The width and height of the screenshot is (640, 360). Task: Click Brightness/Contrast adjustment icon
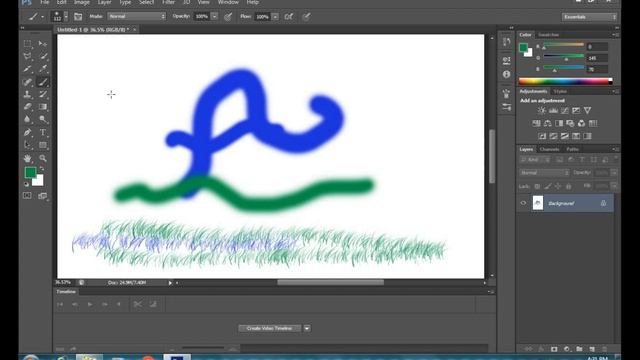pos(542,110)
